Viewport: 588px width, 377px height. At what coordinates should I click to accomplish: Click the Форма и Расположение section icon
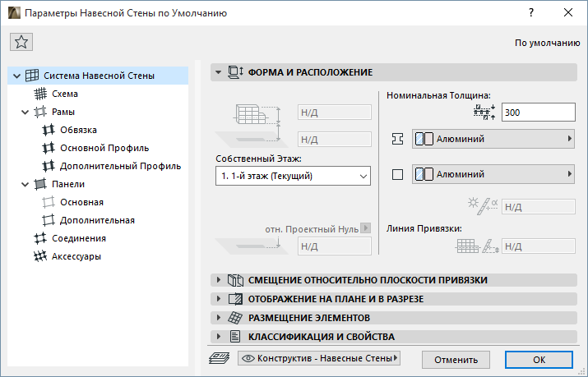tap(236, 72)
